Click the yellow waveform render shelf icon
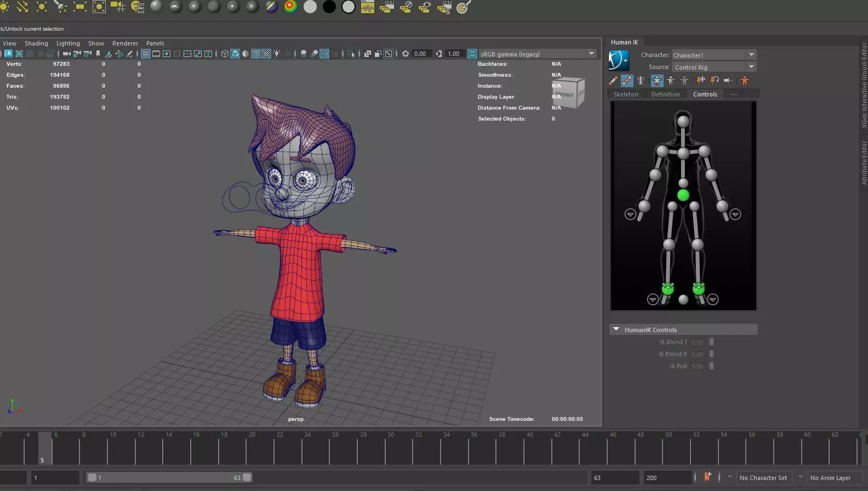868x491 pixels. coord(368,7)
